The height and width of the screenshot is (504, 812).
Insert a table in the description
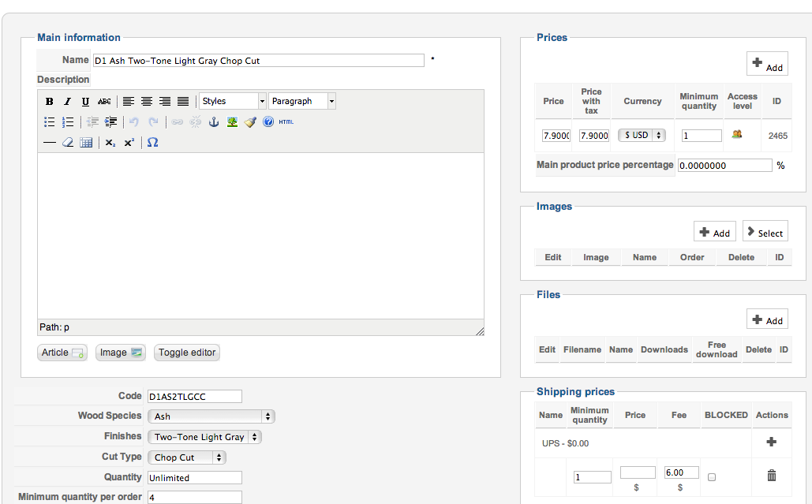(x=87, y=143)
